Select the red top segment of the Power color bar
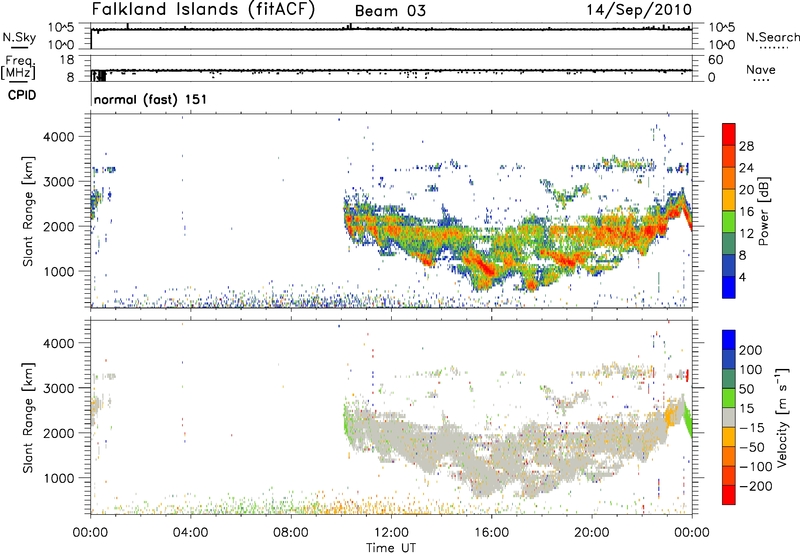The height and width of the screenshot is (554, 800). [729, 134]
